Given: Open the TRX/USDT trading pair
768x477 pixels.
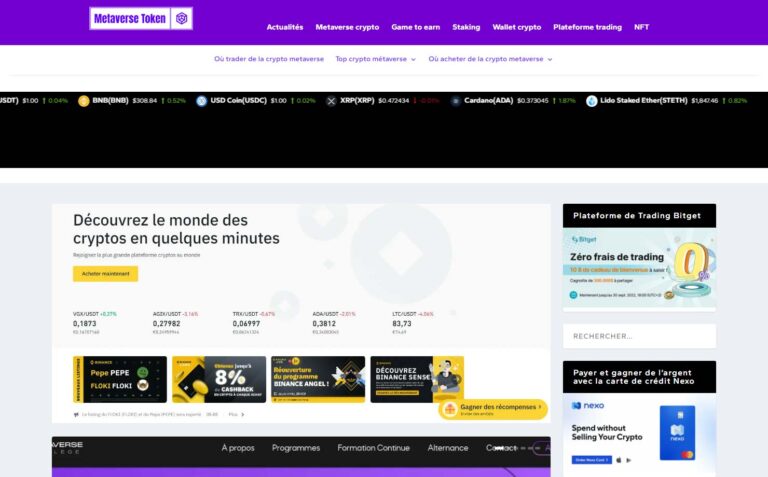Looking at the screenshot, I should [254, 323].
